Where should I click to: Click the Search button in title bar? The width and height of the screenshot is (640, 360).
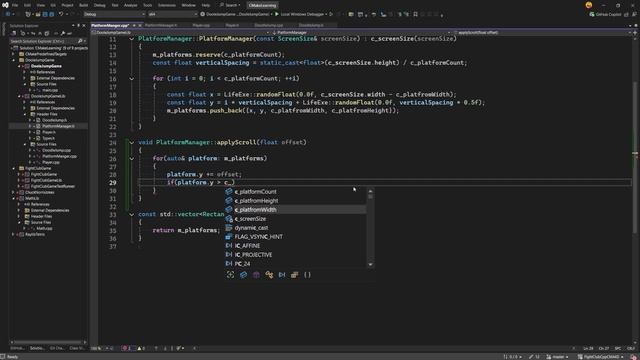pos(230,5)
